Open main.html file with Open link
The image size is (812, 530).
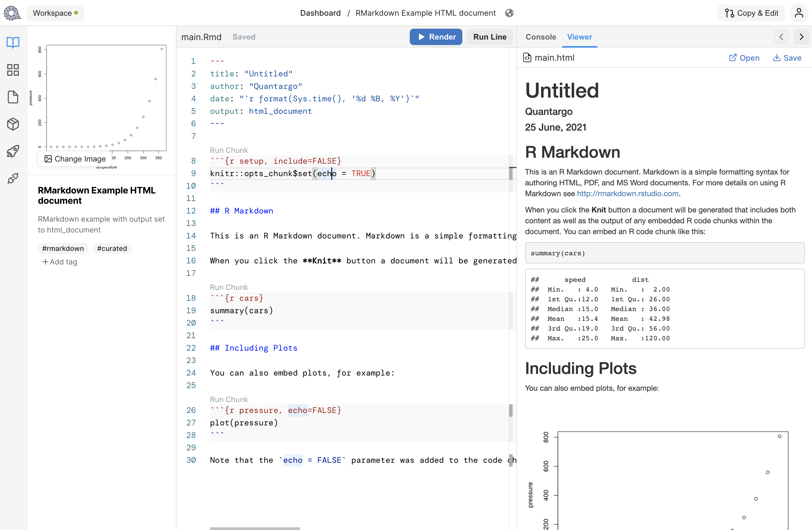(x=745, y=57)
